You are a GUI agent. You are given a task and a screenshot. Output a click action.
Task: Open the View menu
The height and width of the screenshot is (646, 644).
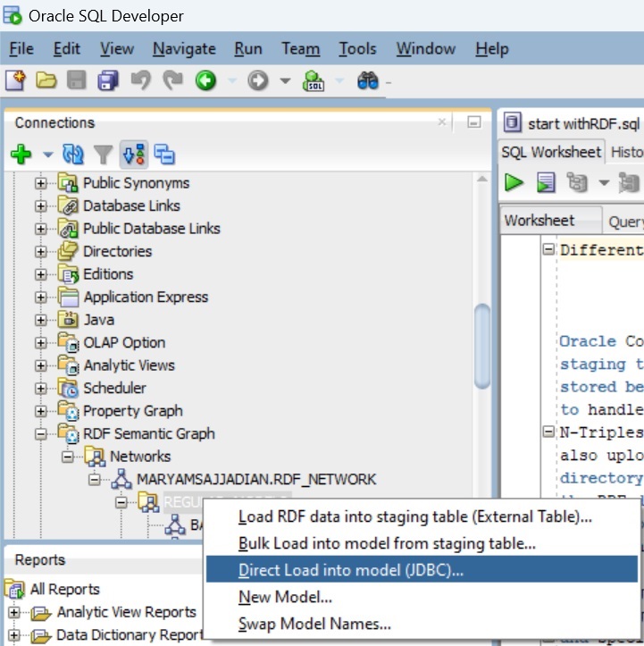pos(117,48)
